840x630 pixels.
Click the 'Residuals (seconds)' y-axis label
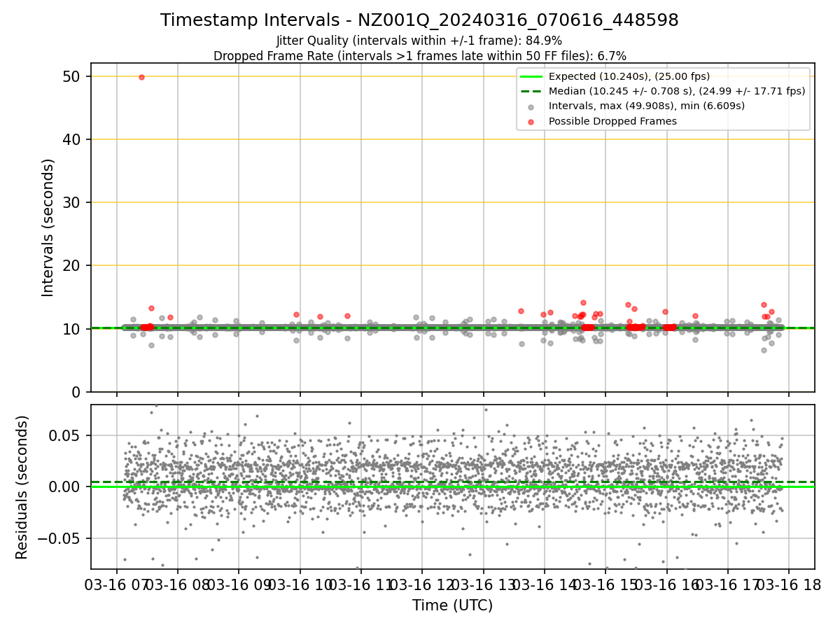(22, 487)
